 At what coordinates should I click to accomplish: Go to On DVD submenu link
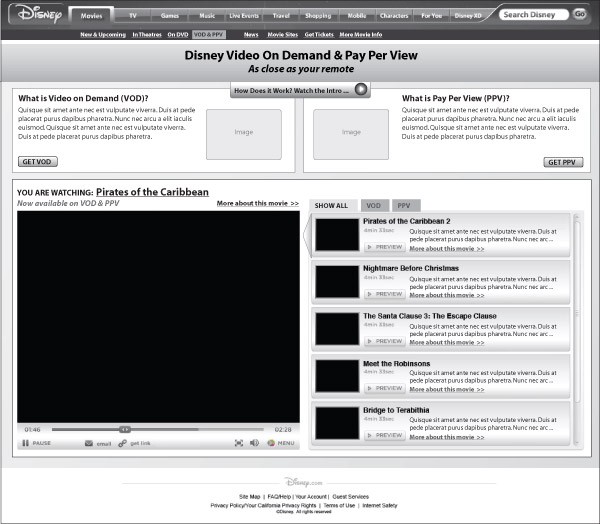pos(178,34)
